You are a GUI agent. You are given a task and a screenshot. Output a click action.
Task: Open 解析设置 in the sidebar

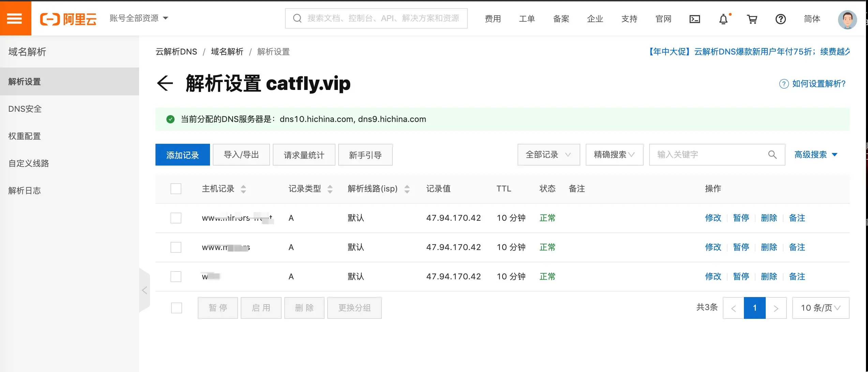pos(70,81)
